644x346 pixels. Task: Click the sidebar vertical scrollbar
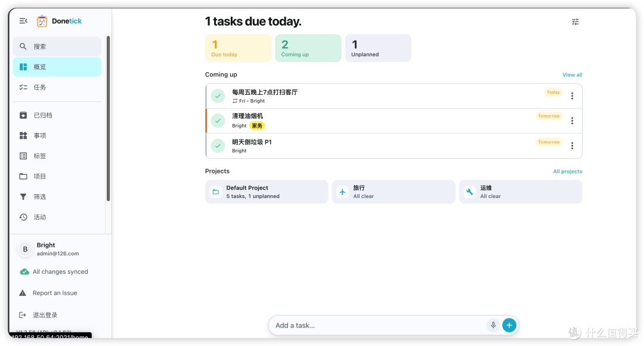click(x=109, y=118)
